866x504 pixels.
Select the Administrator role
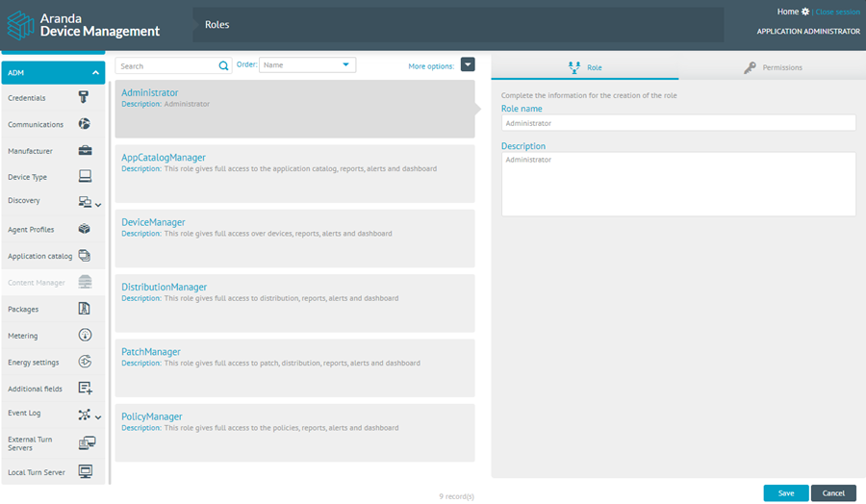pyautogui.click(x=295, y=109)
